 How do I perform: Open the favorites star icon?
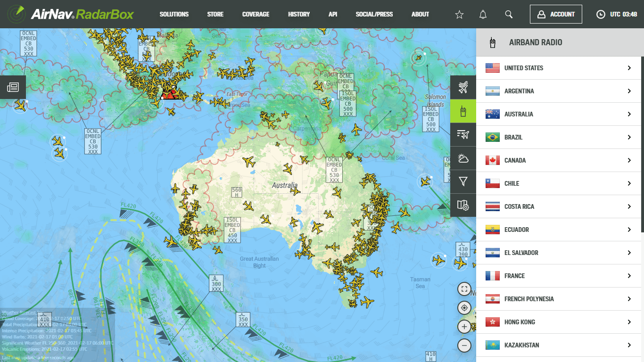[459, 15]
